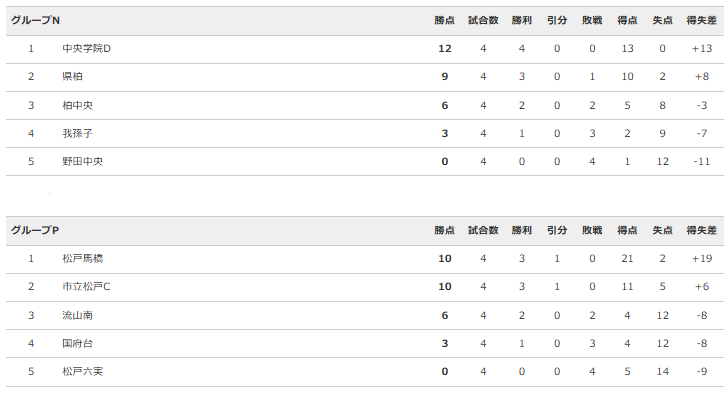This screenshot has height=394, width=727.
Task: Click the 我孫子 team name
Action: coord(77,133)
